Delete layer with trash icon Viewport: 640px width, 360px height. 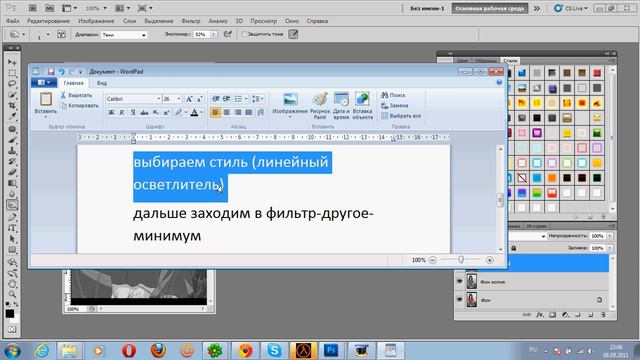point(603,315)
